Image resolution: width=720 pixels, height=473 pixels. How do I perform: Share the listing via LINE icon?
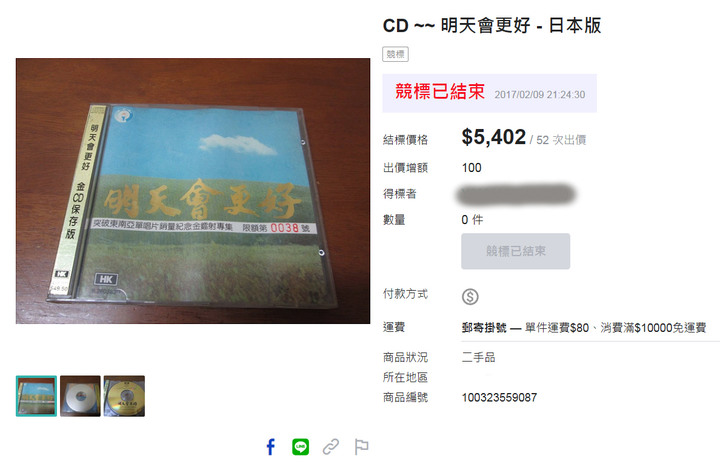click(x=301, y=447)
